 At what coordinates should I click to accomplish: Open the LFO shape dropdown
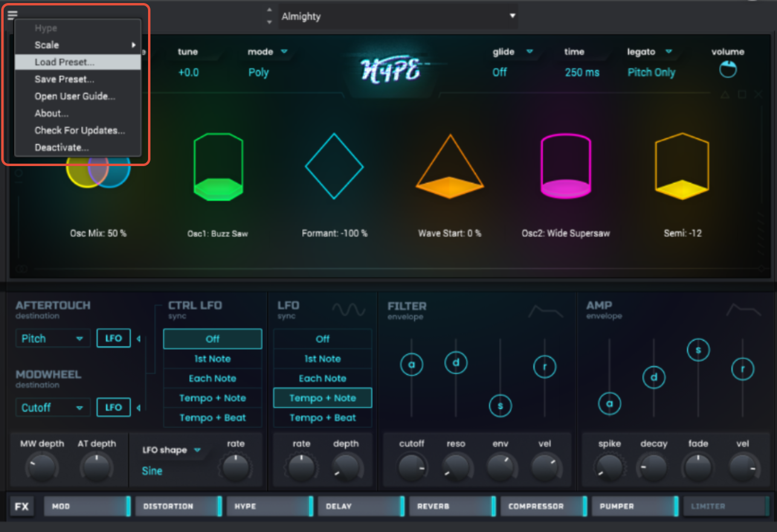172,450
